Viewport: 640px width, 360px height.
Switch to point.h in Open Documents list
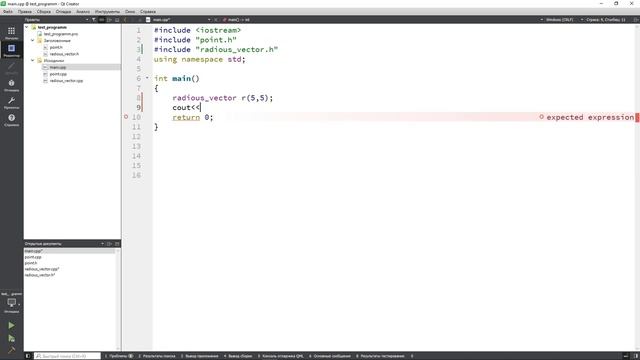click(x=31, y=263)
